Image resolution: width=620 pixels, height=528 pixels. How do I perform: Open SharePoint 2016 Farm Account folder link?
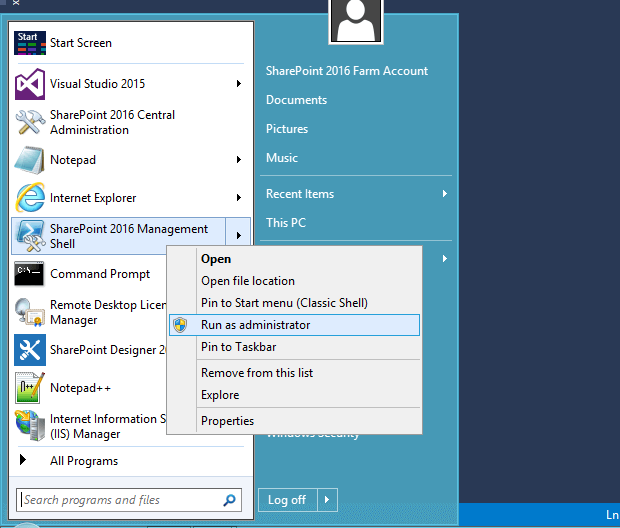[347, 71]
